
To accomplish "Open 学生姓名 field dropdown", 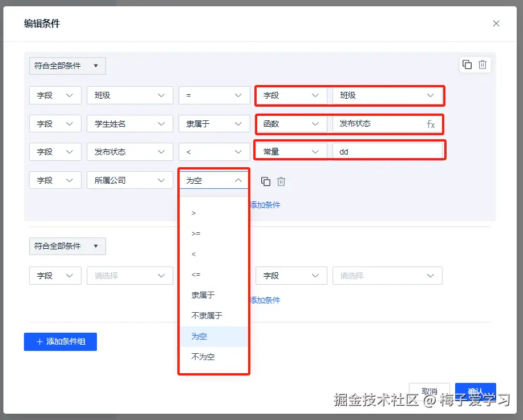I will [x=129, y=124].
